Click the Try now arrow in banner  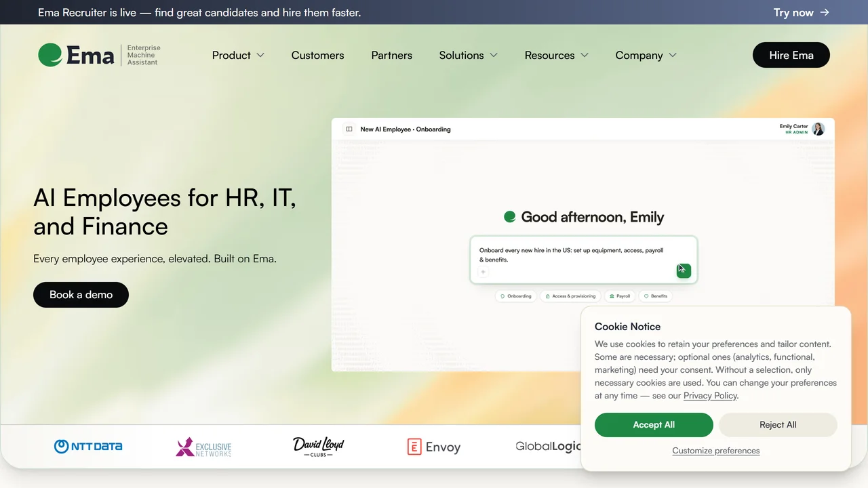pyautogui.click(x=825, y=12)
